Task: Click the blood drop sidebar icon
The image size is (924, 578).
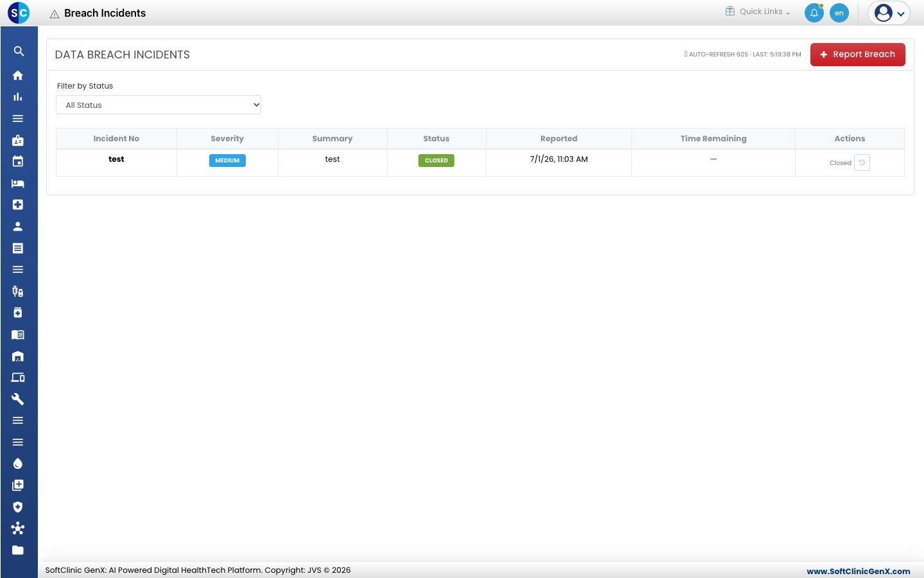Action: coord(18,464)
